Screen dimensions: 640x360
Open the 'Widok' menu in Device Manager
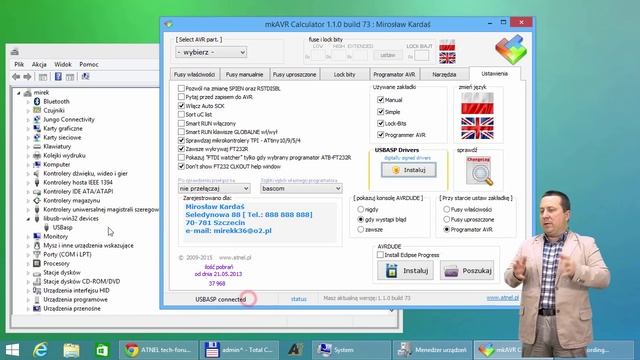coord(63,64)
